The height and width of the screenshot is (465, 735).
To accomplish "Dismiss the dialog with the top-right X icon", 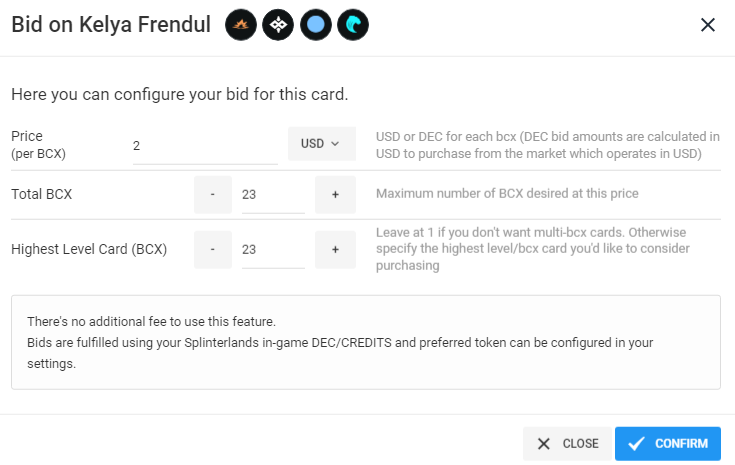I will click(x=708, y=25).
